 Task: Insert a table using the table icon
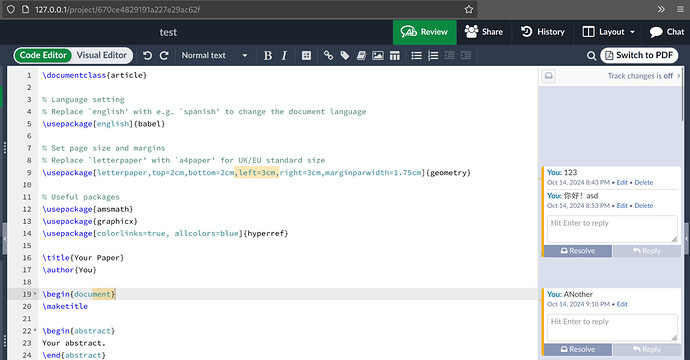coord(395,55)
